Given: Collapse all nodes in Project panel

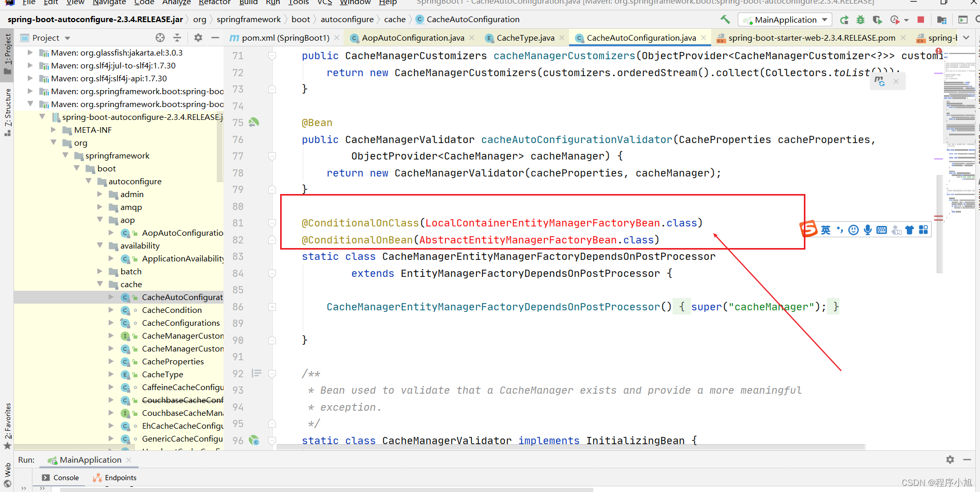Looking at the screenshot, I should 177,38.
